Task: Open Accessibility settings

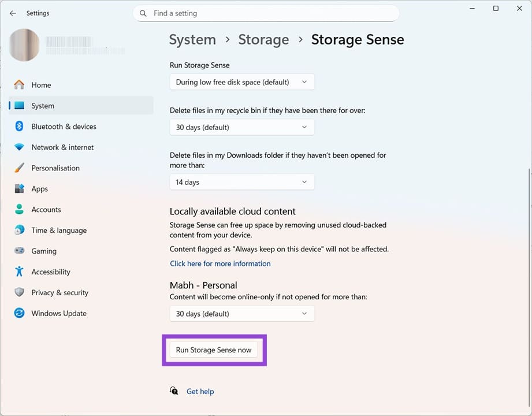Action: point(50,272)
